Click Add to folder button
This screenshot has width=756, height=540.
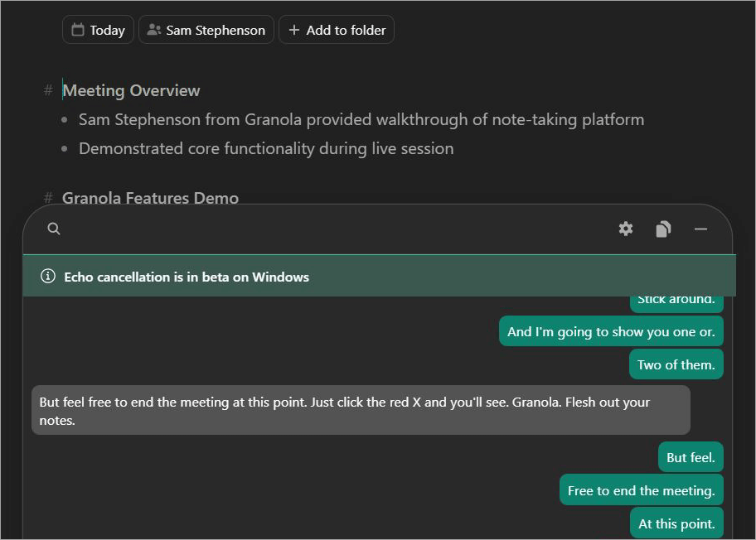[337, 30]
